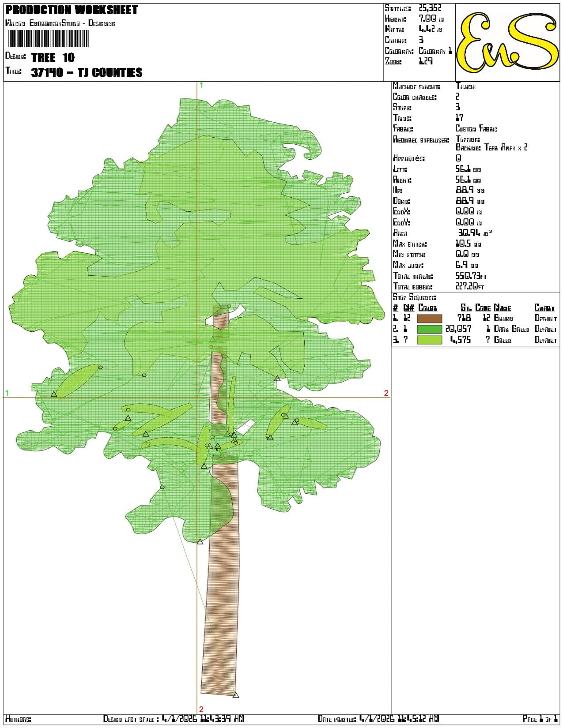The height and width of the screenshot is (728, 563).
Task: Click the stitch count '20,057' for Dark Green
Action: point(458,329)
